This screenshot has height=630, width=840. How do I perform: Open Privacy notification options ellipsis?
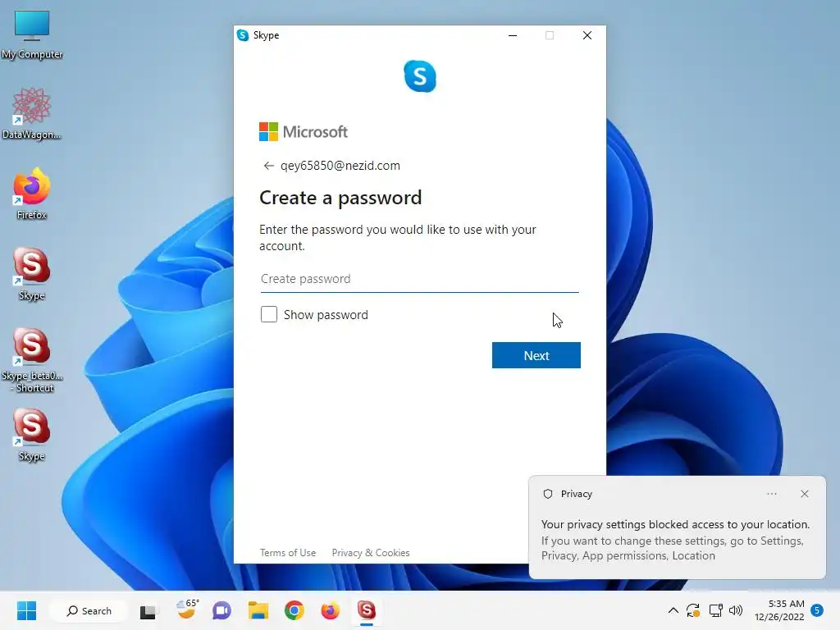click(x=771, y=494)
